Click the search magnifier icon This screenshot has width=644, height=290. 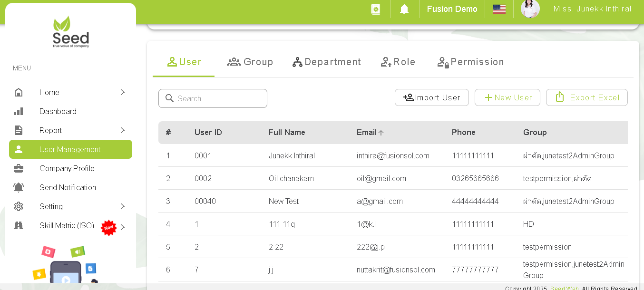169,98
